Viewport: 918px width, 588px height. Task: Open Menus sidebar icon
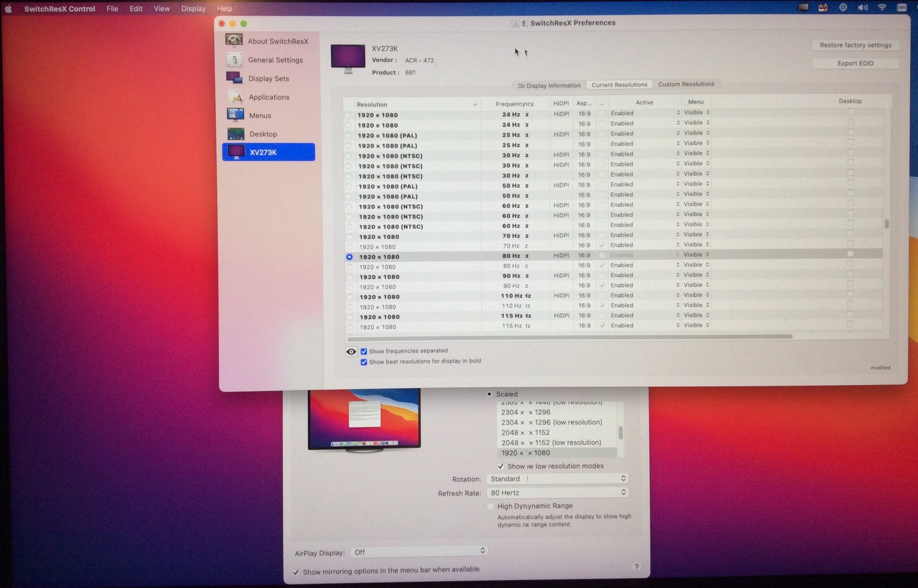[x=235, y=115]
